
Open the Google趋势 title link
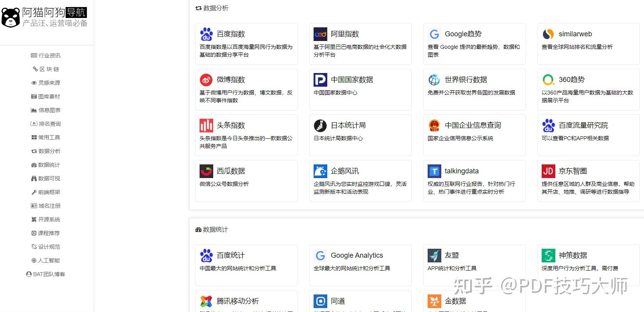[x=463, y=34]
